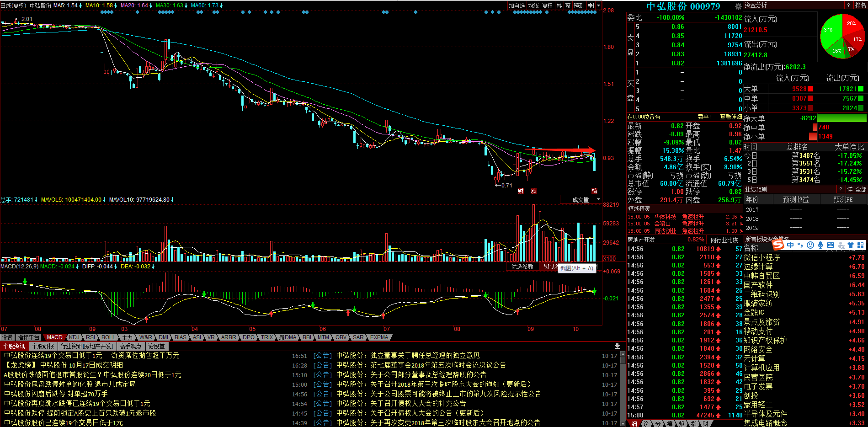Open the 论股堂 tab
868x427 pixels.
[x=156, y=347]
